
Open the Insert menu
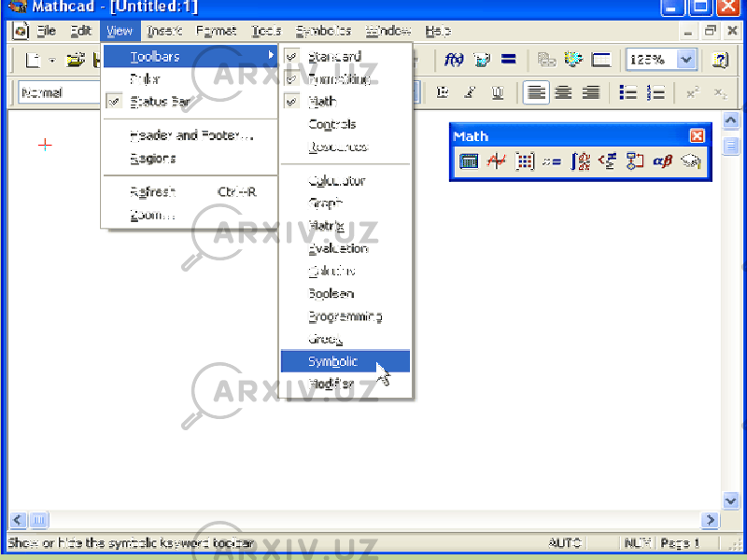point(164,31)
